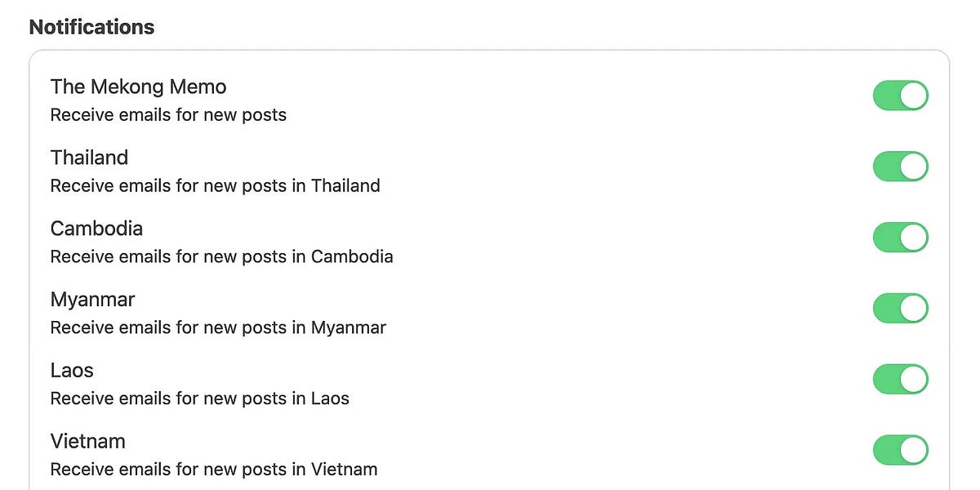The height and width of the screenshot is (490, 980).
Task: Select the Cambodia notification description line
Action: click(x=222, y=256)
